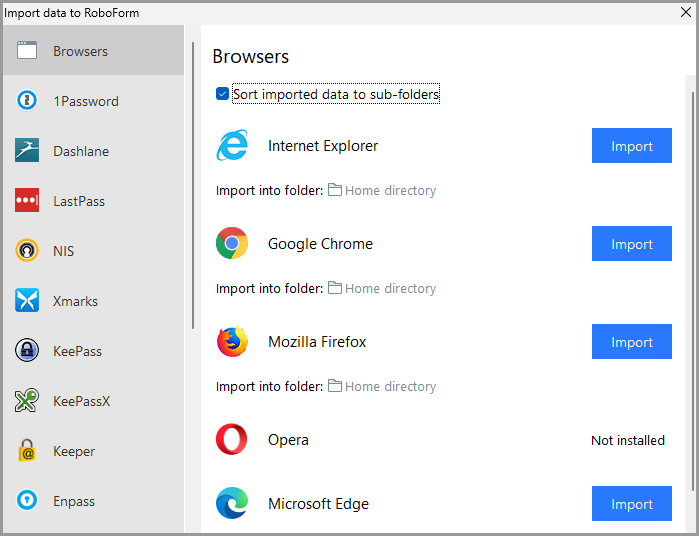Click the green KeePassX key icon

tap(27, 400)
